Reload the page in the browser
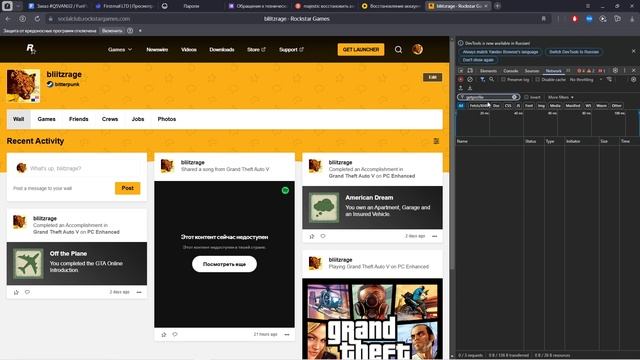This screenshot has width=640, height=360. click(37, 19)
